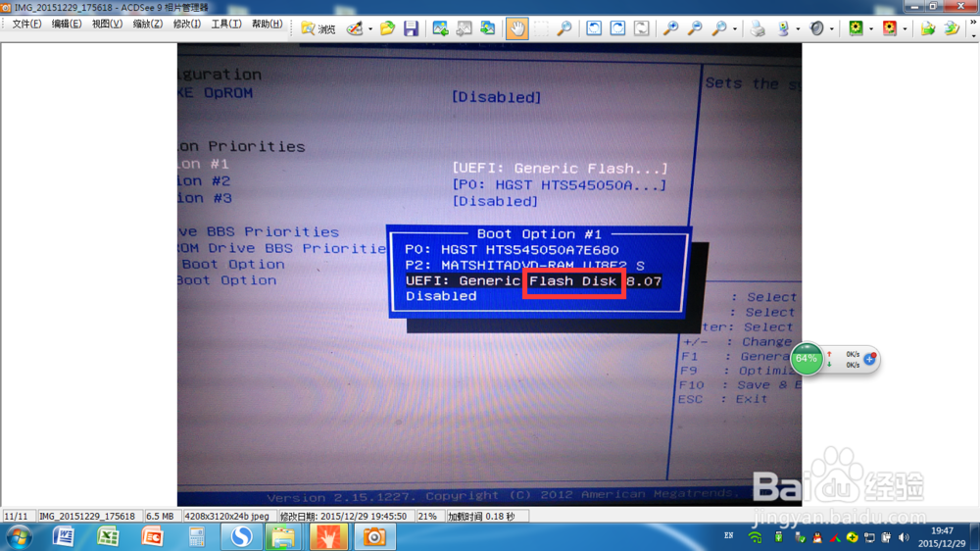
Task: Click the Wi-Fi network tray icon
Action: [755, 537]
